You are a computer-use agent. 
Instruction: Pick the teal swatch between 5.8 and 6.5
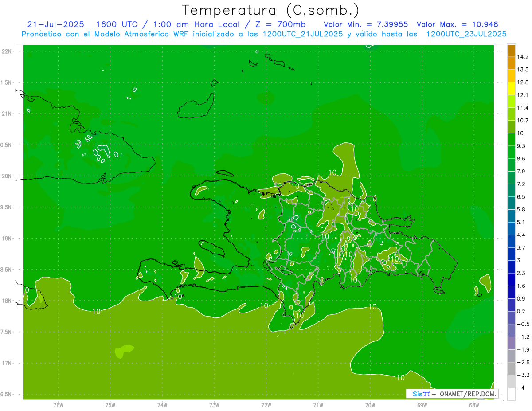pyautogui.click(x=511, y=203)
